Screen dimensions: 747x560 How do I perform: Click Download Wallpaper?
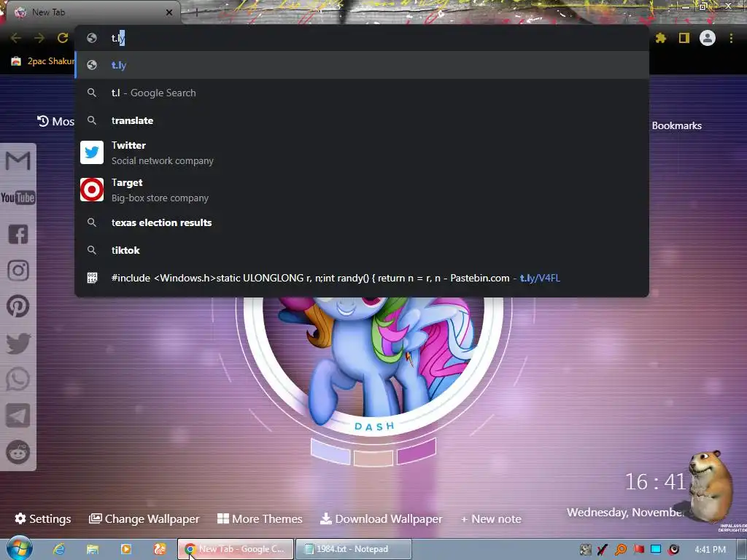[381, 518]
